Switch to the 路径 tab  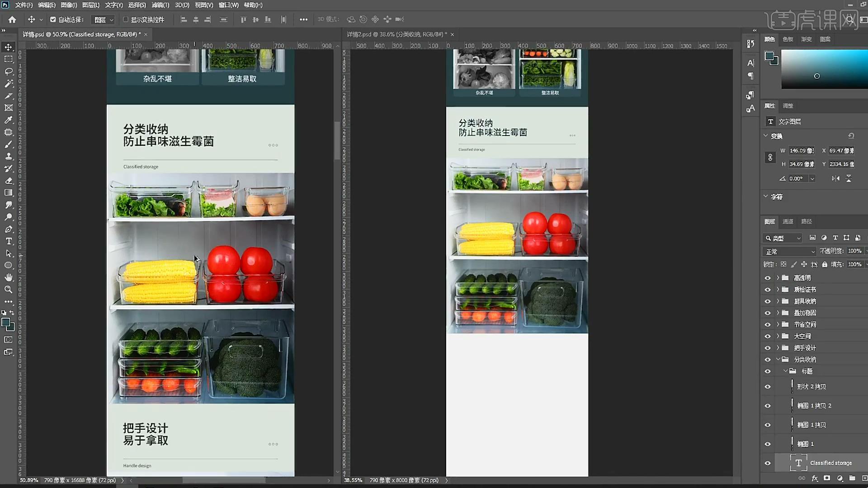(x=807, y=221)
